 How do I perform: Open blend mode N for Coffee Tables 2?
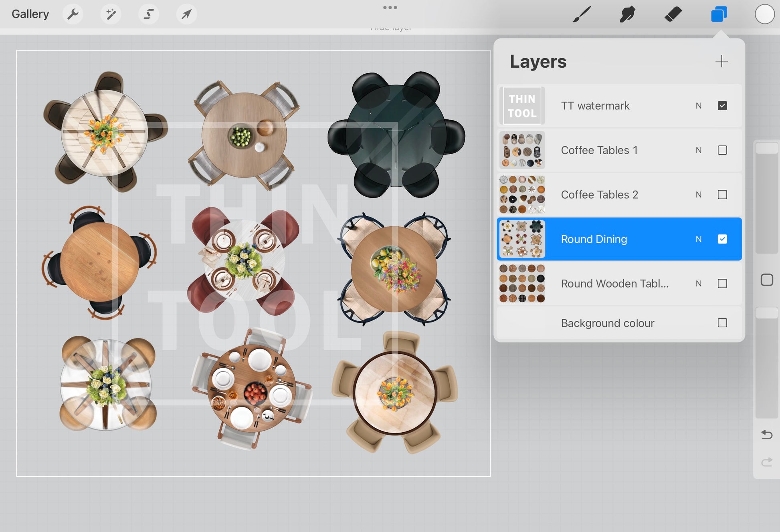pyautogui.click(x=699, y=195)
